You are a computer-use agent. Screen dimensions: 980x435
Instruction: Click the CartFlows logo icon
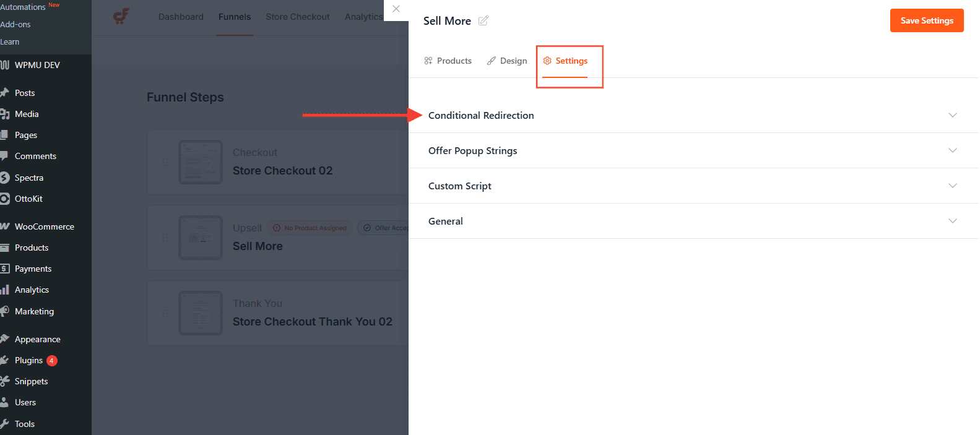tap(121, 16)
